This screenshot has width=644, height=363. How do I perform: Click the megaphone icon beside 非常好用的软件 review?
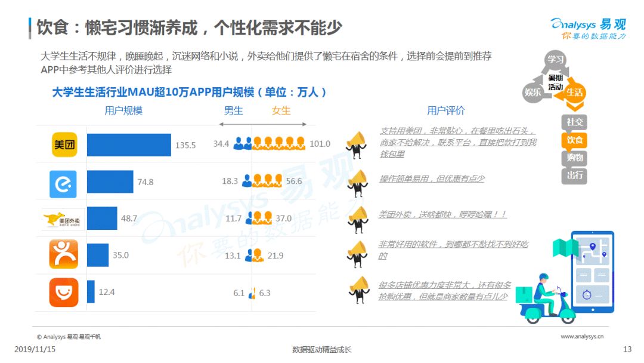tap(357, 254)
